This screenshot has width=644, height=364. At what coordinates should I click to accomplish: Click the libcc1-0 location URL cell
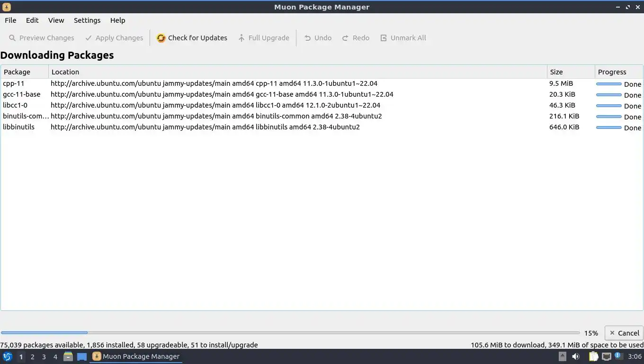[215, 105]
